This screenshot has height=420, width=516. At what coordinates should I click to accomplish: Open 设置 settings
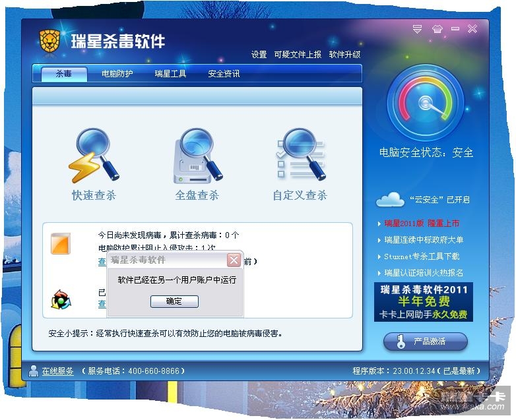click(x=259, y=55)
